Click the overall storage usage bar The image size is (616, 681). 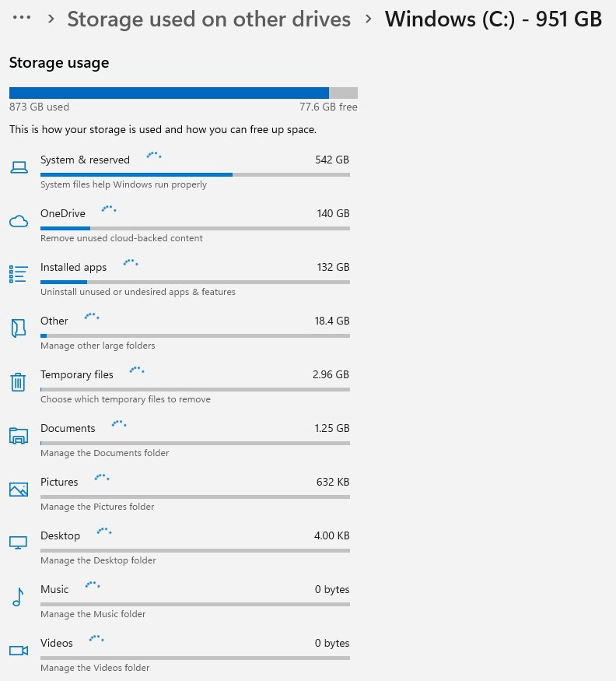(183, 93)
